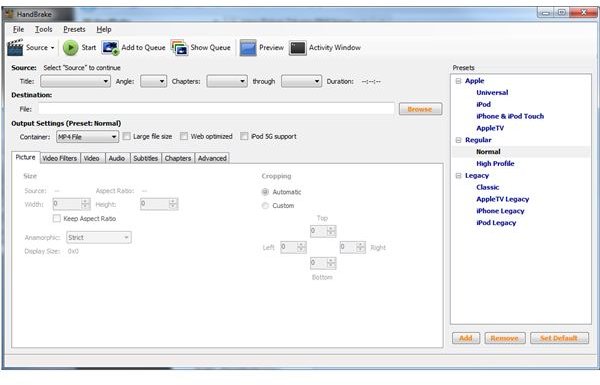The width and height of the screenshot is (600, 385).
Task: Open the File menu
Action: (18, 29)
